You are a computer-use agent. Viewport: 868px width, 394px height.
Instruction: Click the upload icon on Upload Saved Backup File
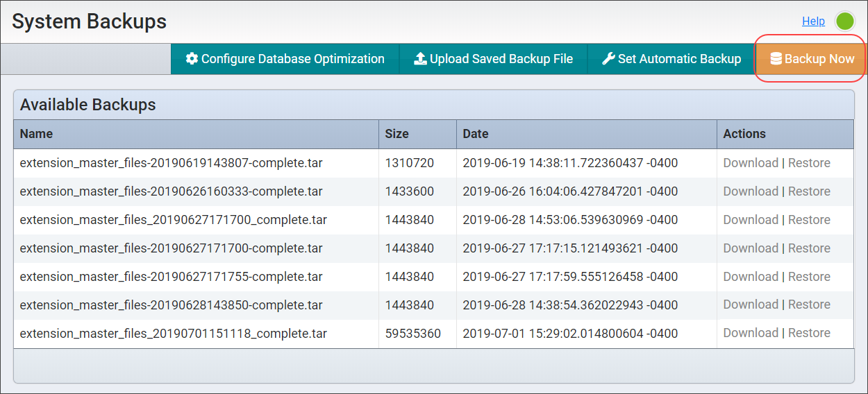tap(420, 59)
